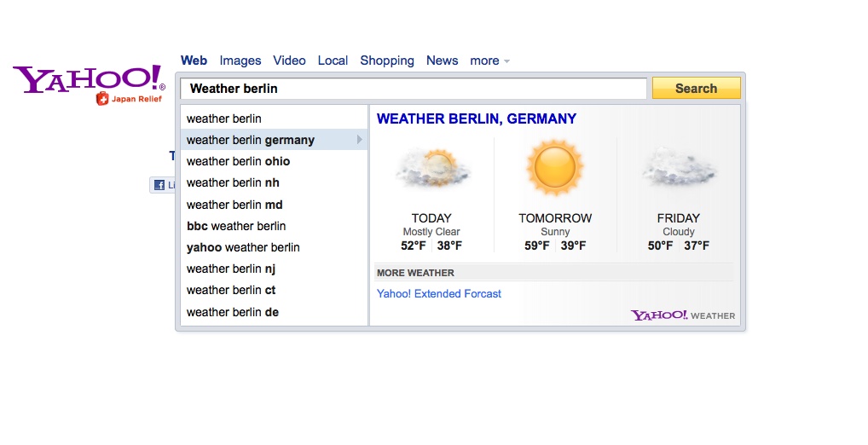Click the Facebook Like icon
868x445 pixels.
(159, 185)
